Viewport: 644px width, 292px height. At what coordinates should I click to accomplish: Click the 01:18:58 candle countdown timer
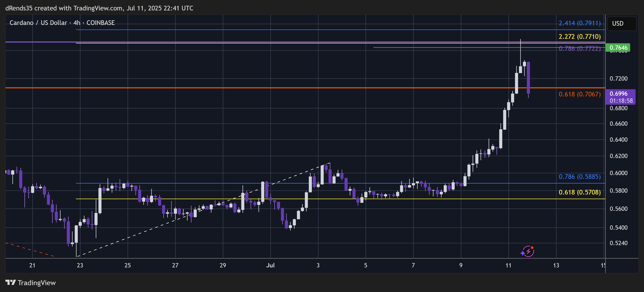[621, 101]
